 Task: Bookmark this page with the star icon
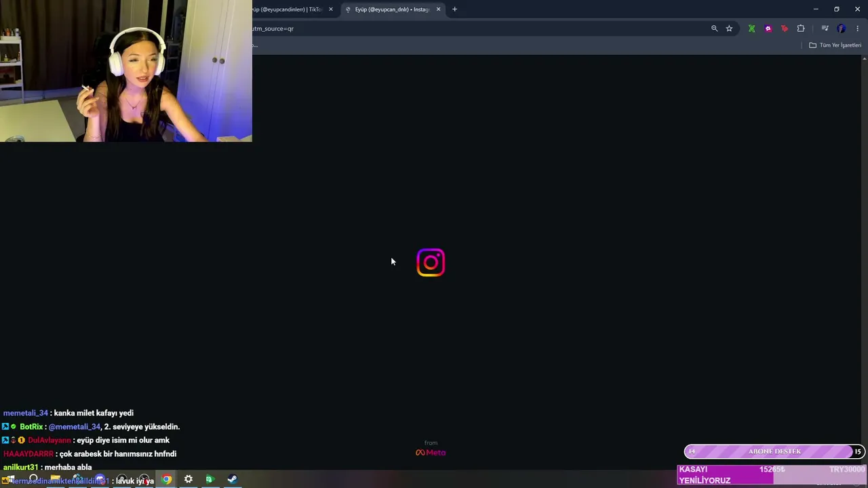(x=729, y=28)
